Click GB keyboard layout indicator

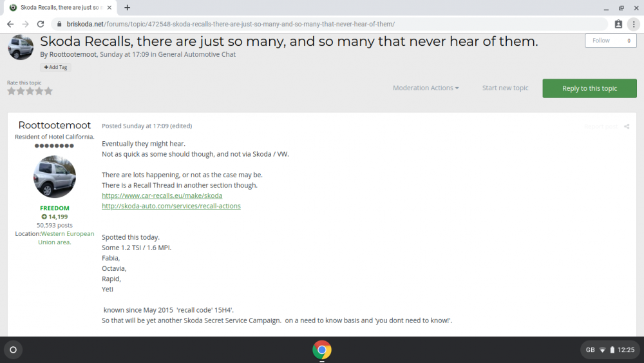590,350
